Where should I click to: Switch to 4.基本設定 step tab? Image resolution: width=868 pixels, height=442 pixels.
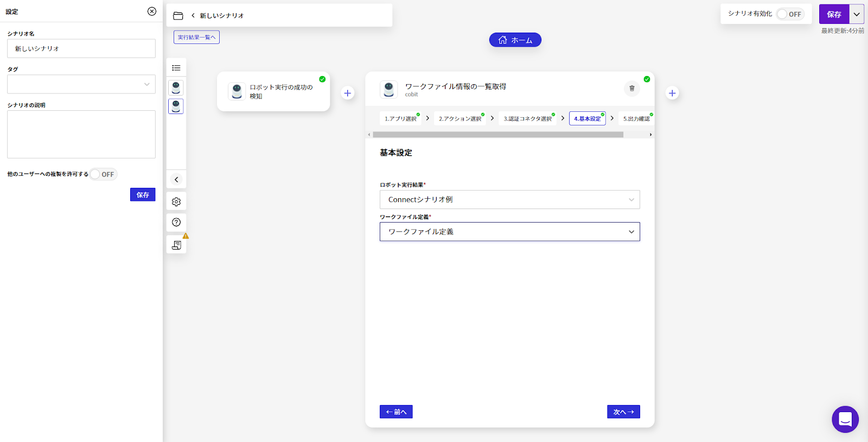pyautogui.click(x=588, y=118)
